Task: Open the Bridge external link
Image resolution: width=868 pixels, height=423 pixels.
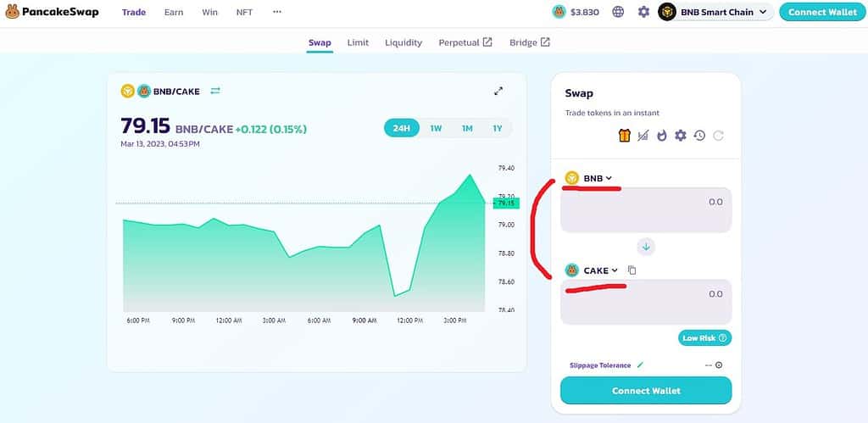Action: pyautogui.click(x=530, y=42)
